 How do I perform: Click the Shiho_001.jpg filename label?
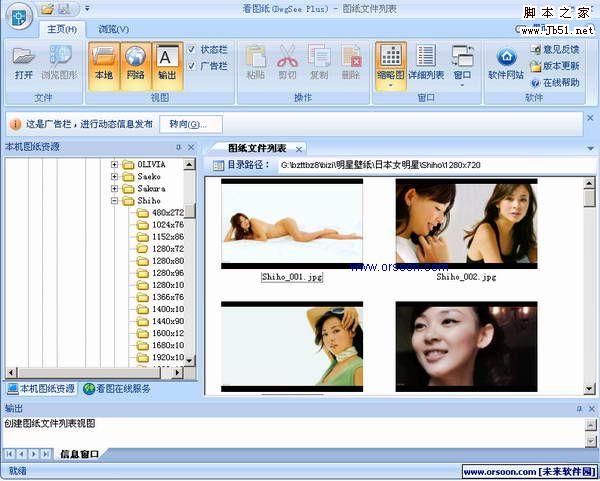click(292, 277)
